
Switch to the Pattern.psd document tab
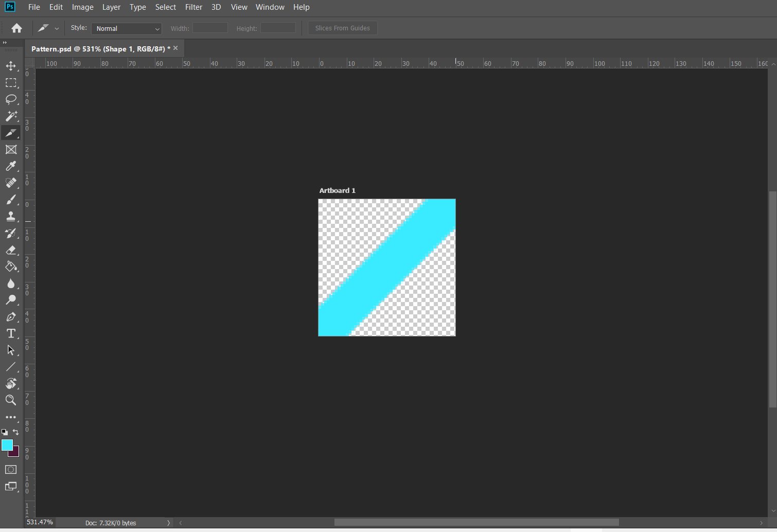pos(98,49)
